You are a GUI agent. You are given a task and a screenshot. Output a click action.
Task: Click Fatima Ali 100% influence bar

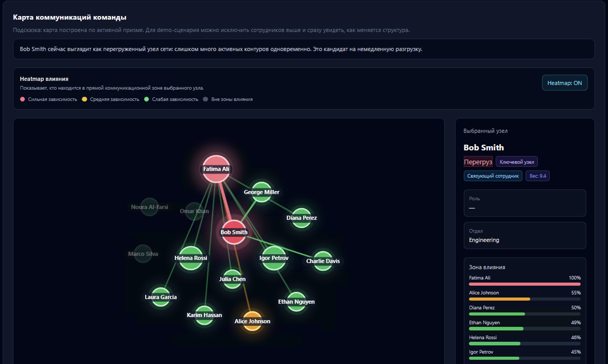click(x=525, y=284)
